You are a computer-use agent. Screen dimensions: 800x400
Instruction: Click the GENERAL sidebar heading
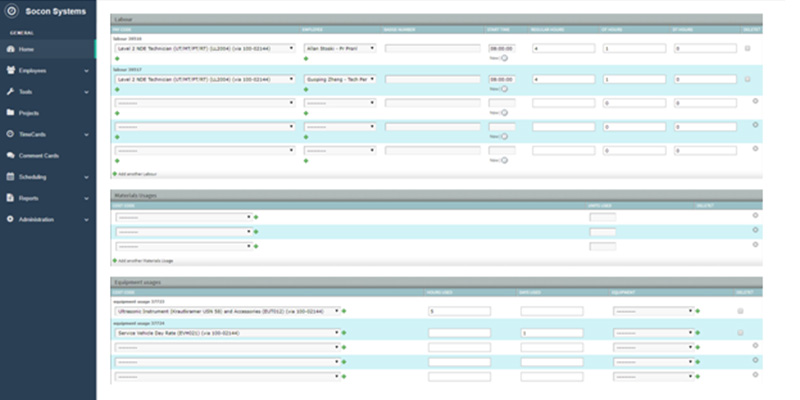coord(22,33)
